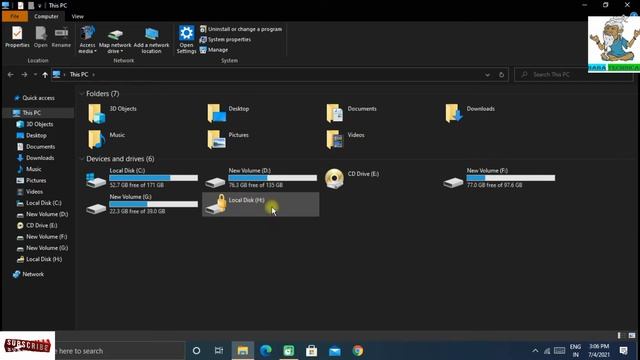Select the New Volume (F:) drive icon
The image size is (640, 360).
453,182
